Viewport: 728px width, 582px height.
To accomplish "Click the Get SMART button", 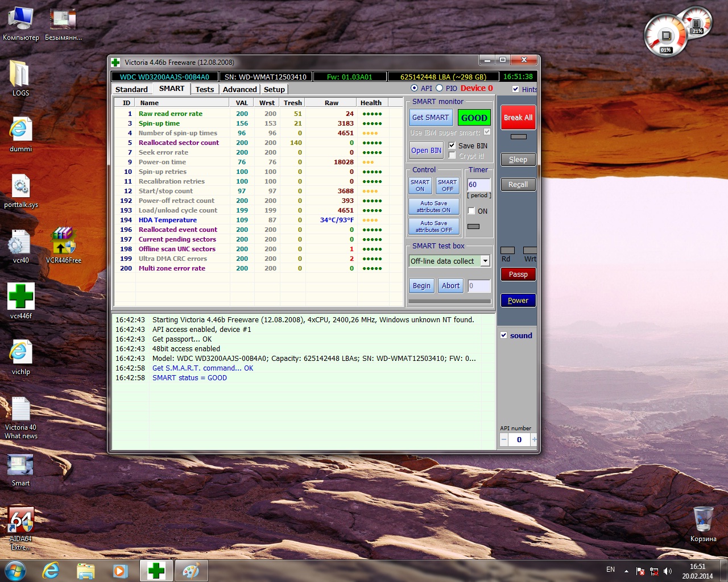I will coord(431,118).
